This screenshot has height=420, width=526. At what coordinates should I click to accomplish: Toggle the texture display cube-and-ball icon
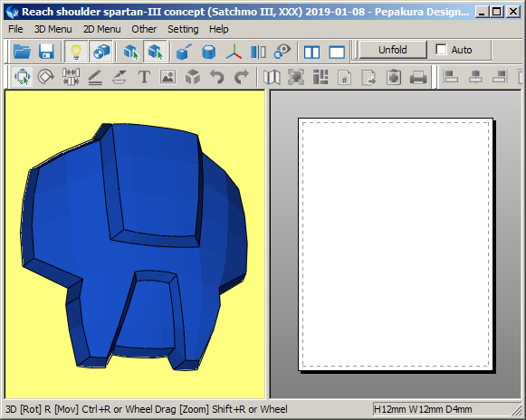101,52
